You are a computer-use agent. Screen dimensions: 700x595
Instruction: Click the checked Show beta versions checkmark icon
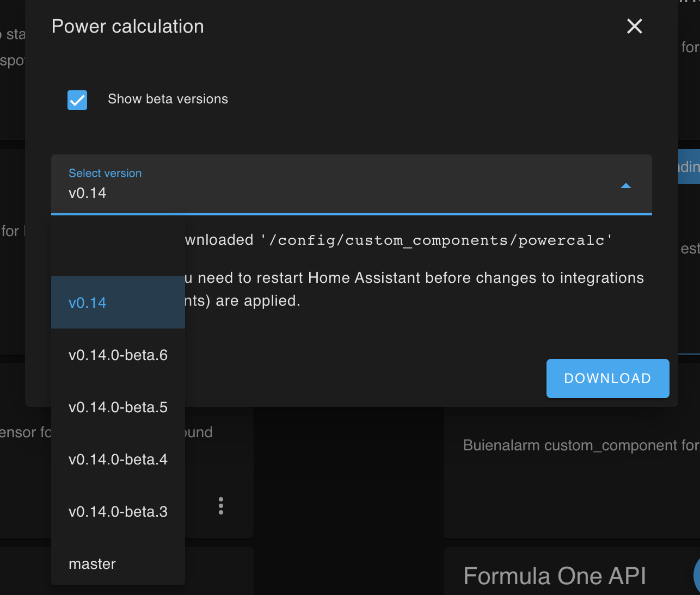[77, 100]
